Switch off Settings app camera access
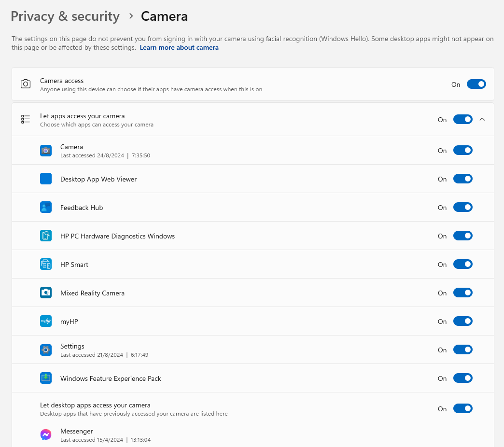 (462, 349)
